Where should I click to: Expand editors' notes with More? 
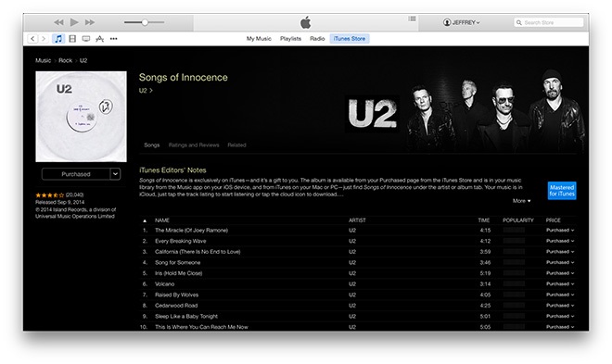[521, 201]
